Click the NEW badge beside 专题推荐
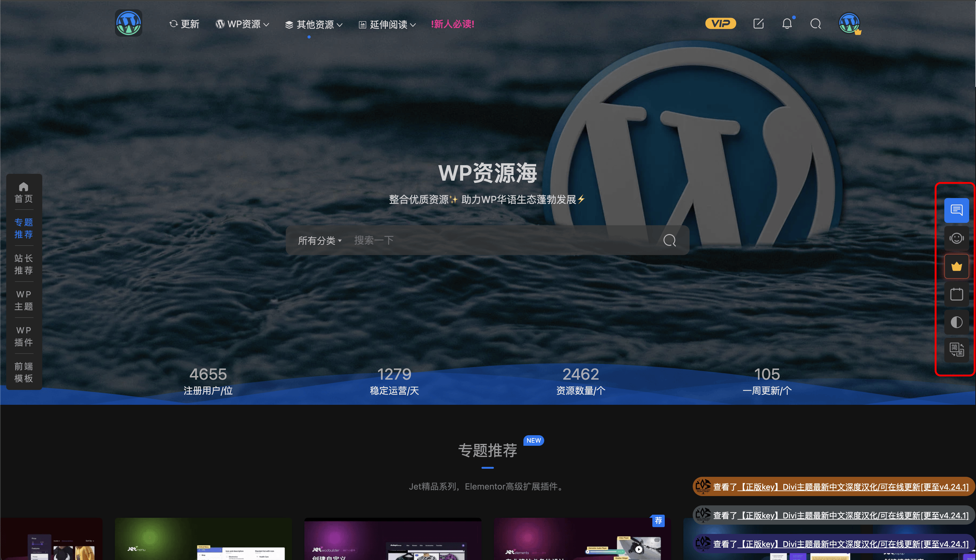The width and height of the screenshot is (976, 560). (534, 440)
